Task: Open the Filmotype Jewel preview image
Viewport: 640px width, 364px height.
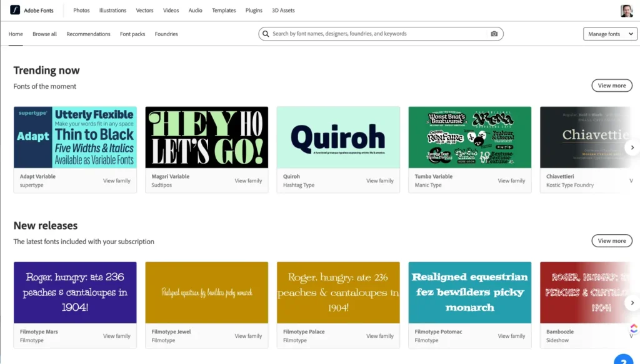Action: pos(206,293)
